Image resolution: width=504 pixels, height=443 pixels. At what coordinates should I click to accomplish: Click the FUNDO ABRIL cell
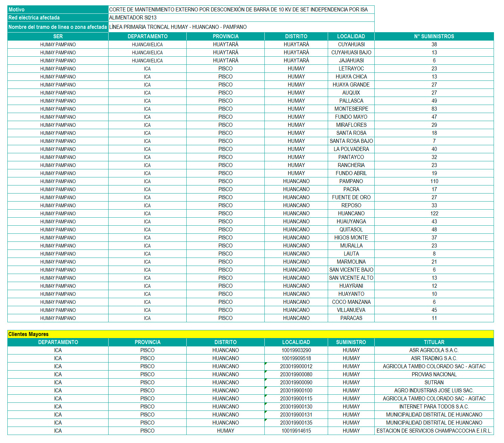[x=351, y=173]
